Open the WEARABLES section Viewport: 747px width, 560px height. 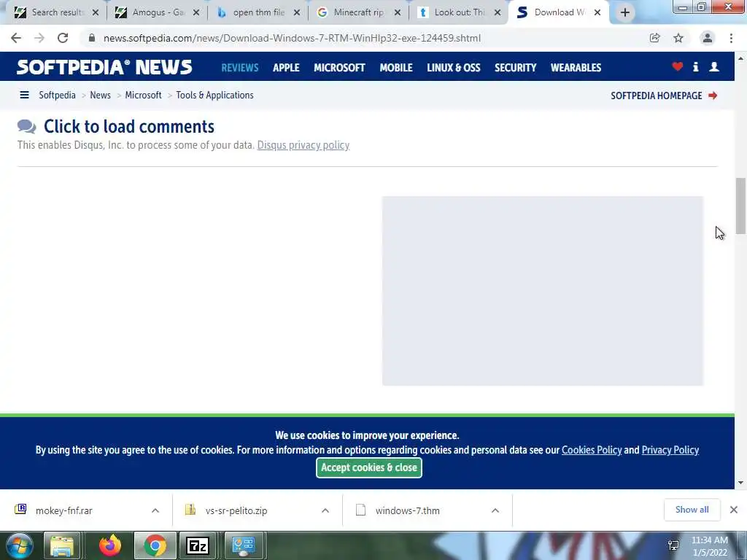click(576, 68)
